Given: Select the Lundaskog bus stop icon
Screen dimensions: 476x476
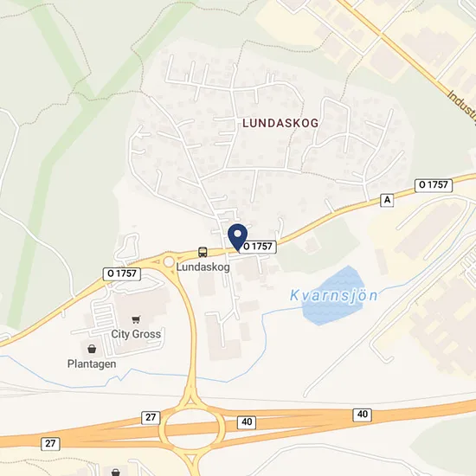Looking at the screenshot, I should (203, 252).
